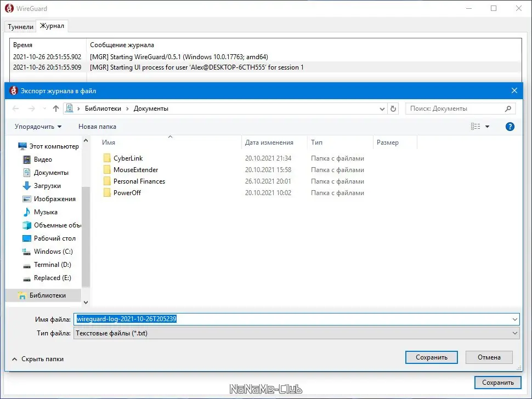532x399 pixels.
Task: Select Библиотеки in the navigation tree
Action: click(43, 295)
